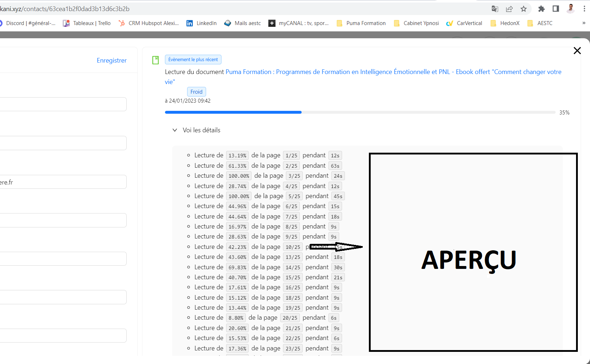This screenshot has height=364, width=590.
Task: Click the Google Translate icon in address bar
Action: (x=495, y=9)
